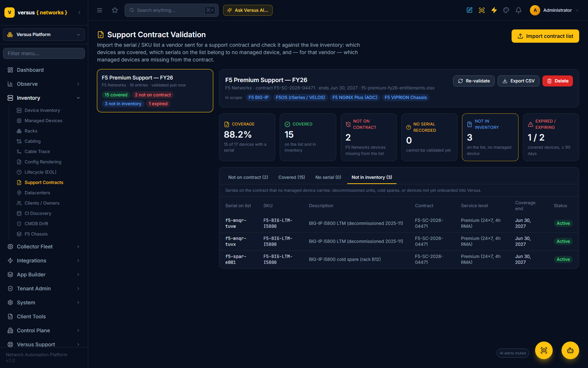Open the edit note icon in the top bar
The image size is (588, 368).
point(470,10)
